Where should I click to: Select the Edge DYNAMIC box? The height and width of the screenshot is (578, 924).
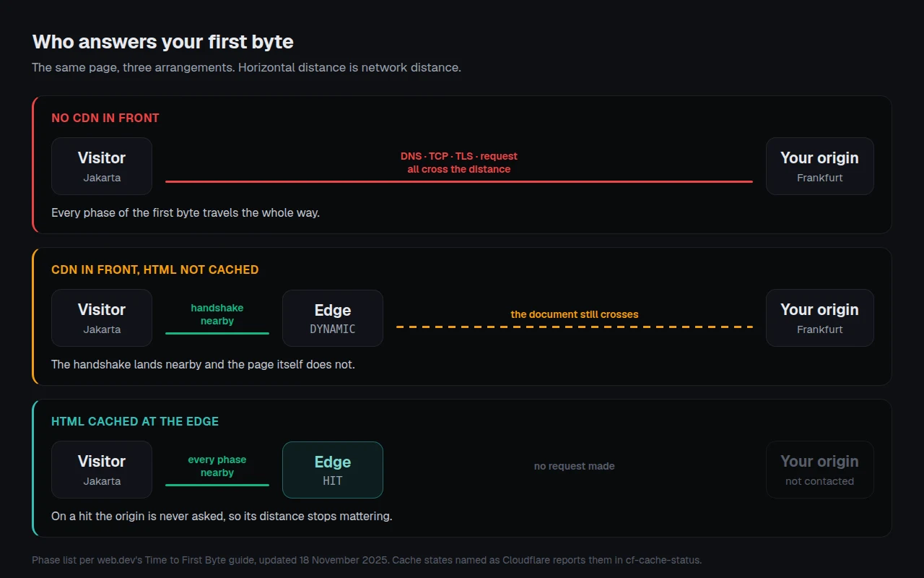[333, 319]
